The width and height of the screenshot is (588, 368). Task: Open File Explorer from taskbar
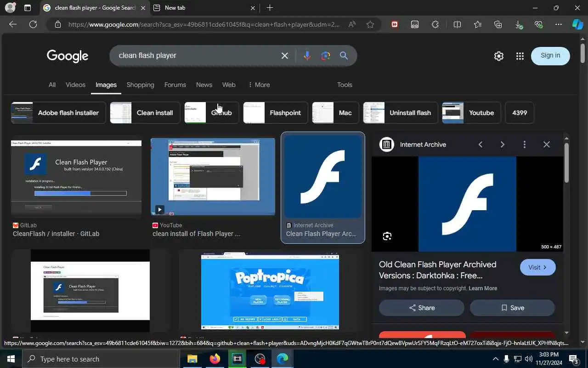(x=192, y=359)
